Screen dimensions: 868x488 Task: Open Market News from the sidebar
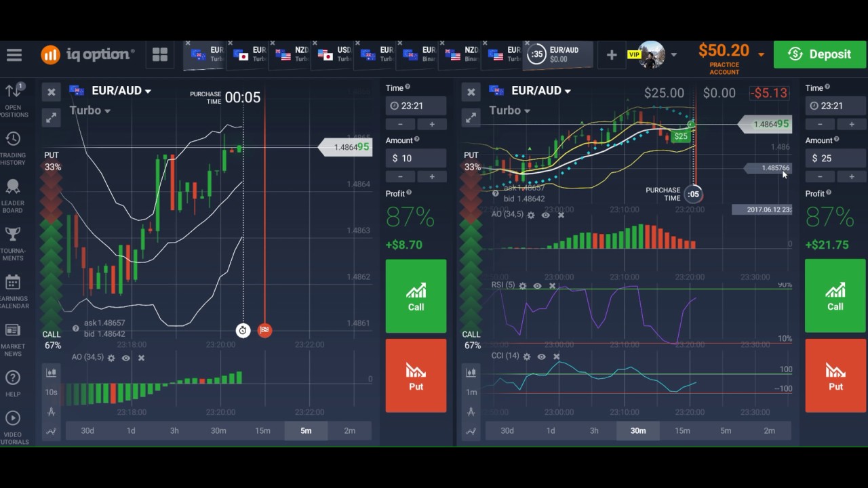pos(13,340)
